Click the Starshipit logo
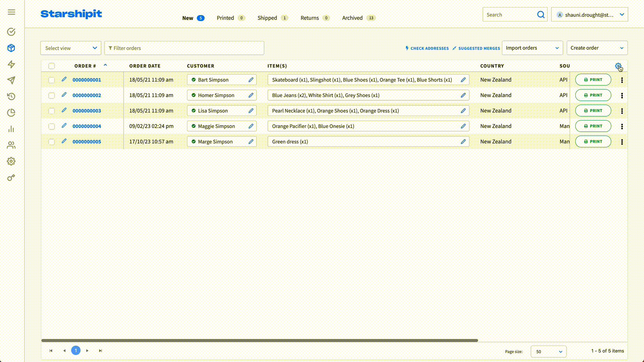This screenshot has width=644, height=362. 71,14
